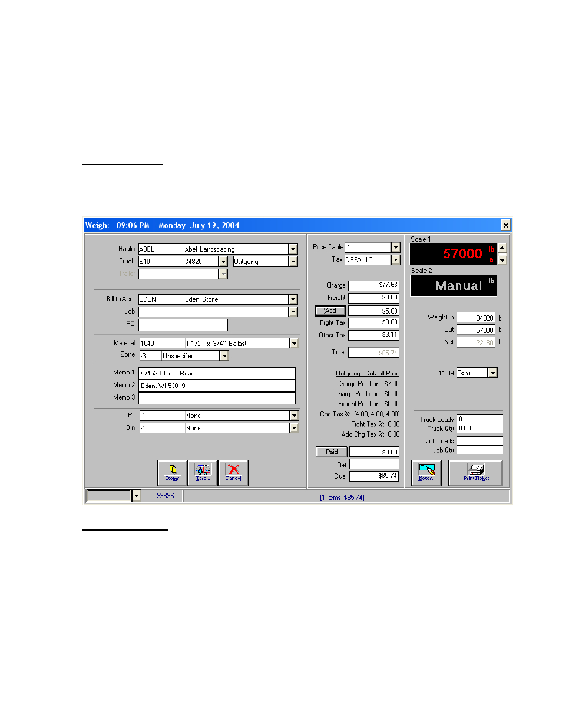Click the Frght Tax field
This screenshot has width=562, height=728.
tap(373, 323)
